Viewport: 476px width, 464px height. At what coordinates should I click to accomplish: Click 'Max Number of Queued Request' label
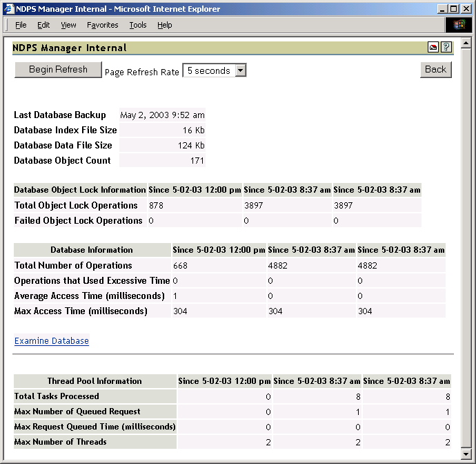(77, 412)
